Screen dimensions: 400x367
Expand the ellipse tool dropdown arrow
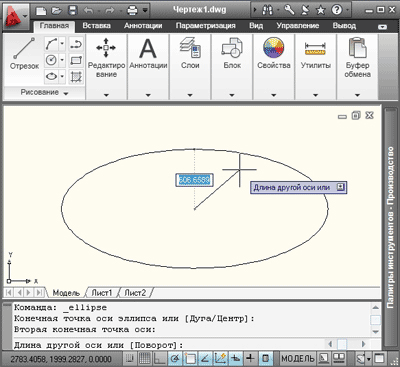click(62, 76)
